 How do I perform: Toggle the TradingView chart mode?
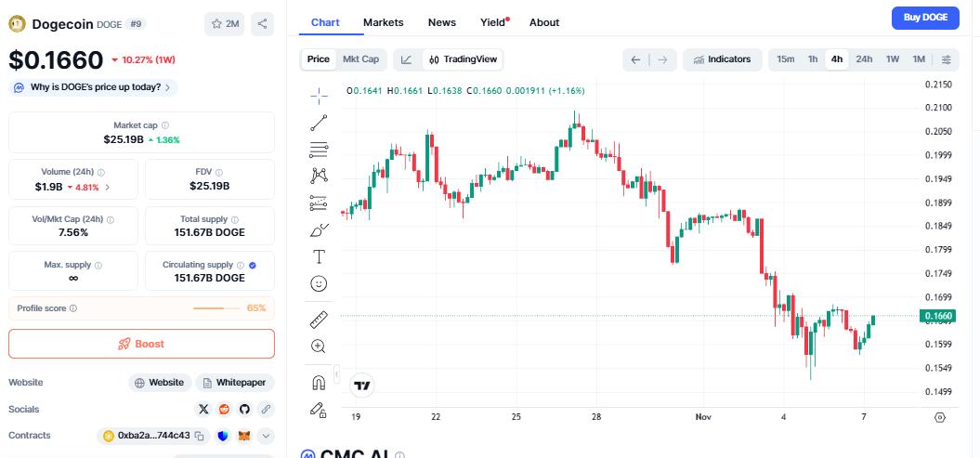[x=462, y=59]
